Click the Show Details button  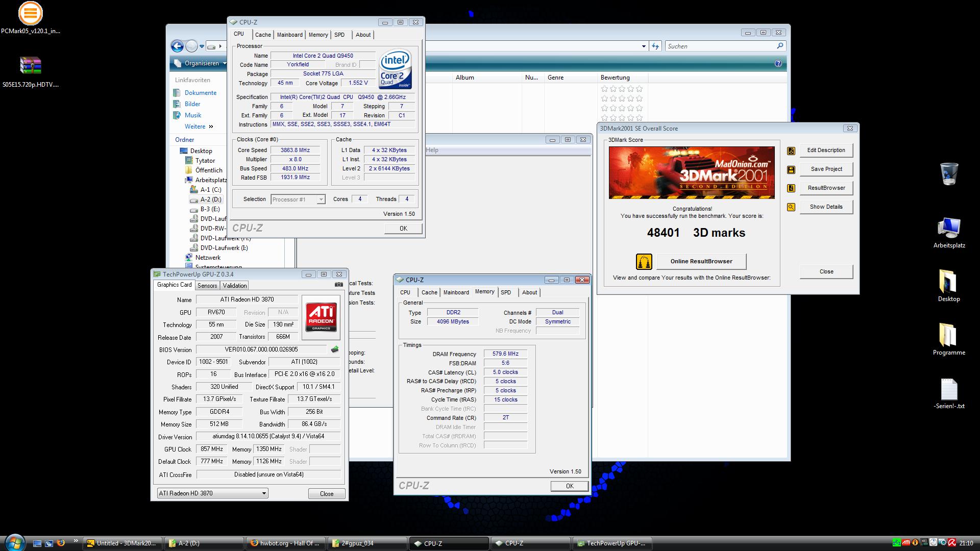click(x=826, y=207)
